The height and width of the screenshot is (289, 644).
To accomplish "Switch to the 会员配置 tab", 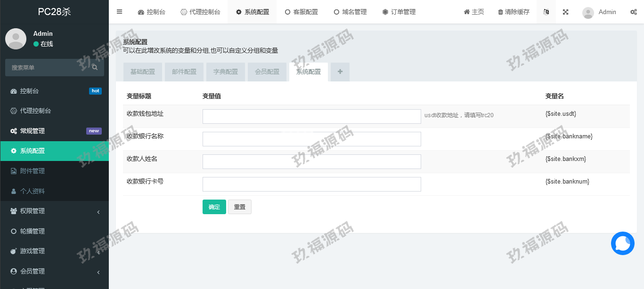I will [267, 72].
